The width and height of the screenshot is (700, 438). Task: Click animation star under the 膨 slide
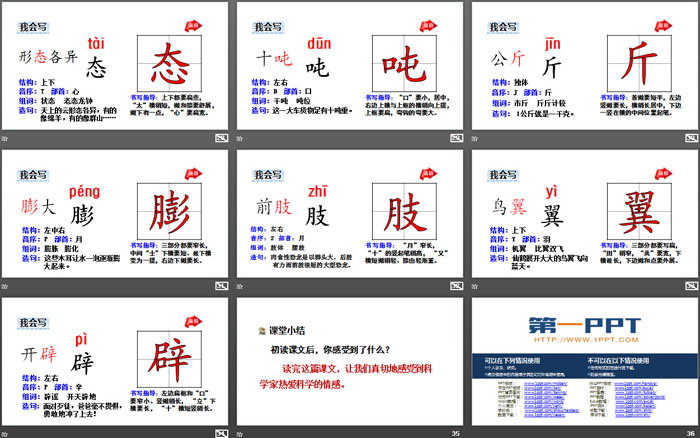5,286
